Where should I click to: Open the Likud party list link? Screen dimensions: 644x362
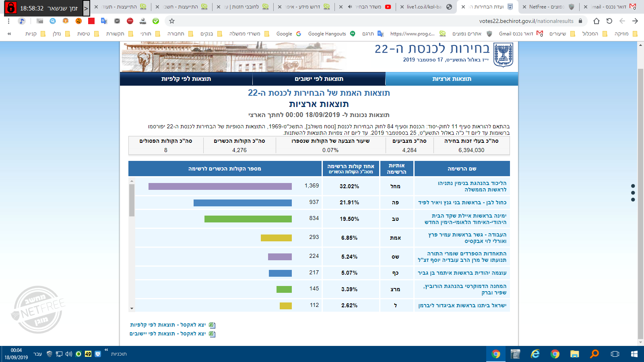coord(472,186)
